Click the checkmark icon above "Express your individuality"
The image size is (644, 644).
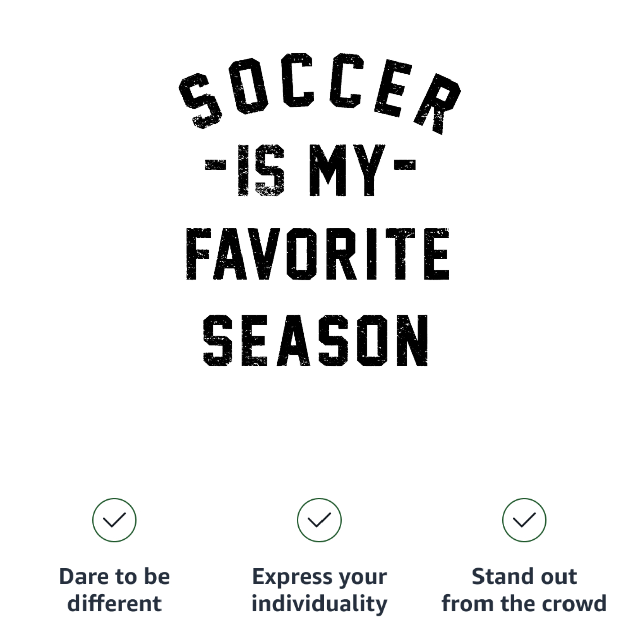click(319, 520)
